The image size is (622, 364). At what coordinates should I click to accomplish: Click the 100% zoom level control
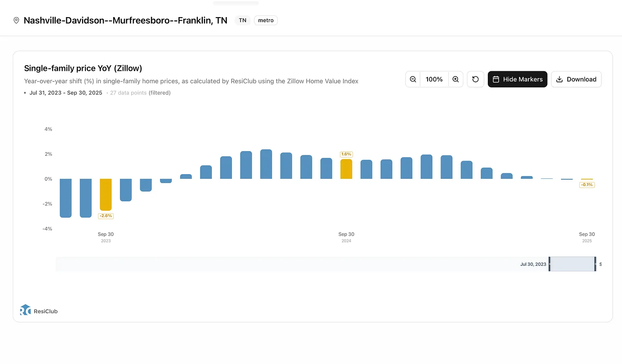[434, 79]
